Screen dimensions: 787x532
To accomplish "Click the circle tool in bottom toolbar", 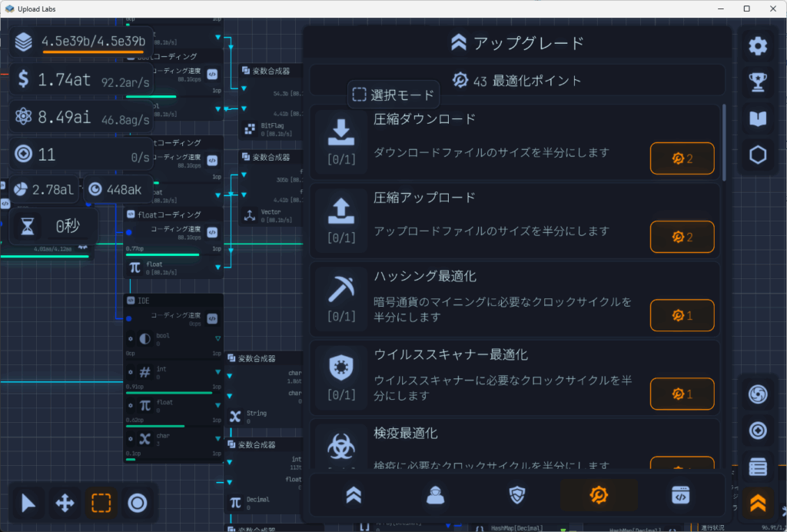I will [x=138, y=504].
